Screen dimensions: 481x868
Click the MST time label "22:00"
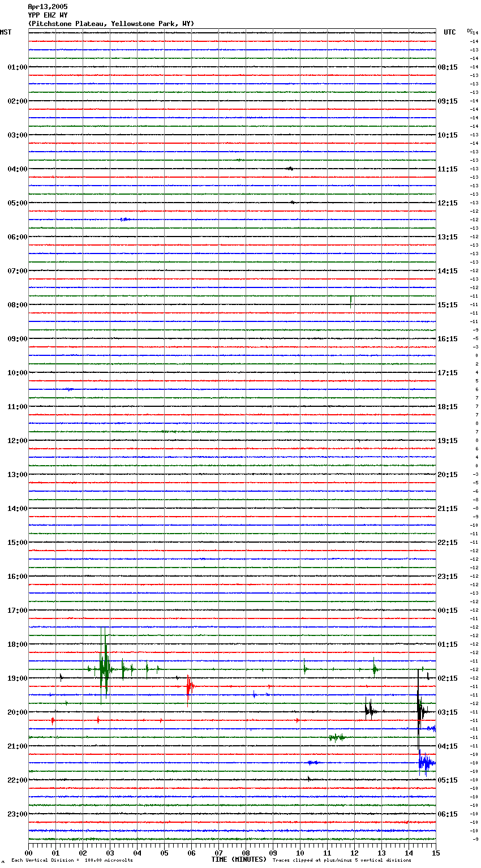pos(18,780)
